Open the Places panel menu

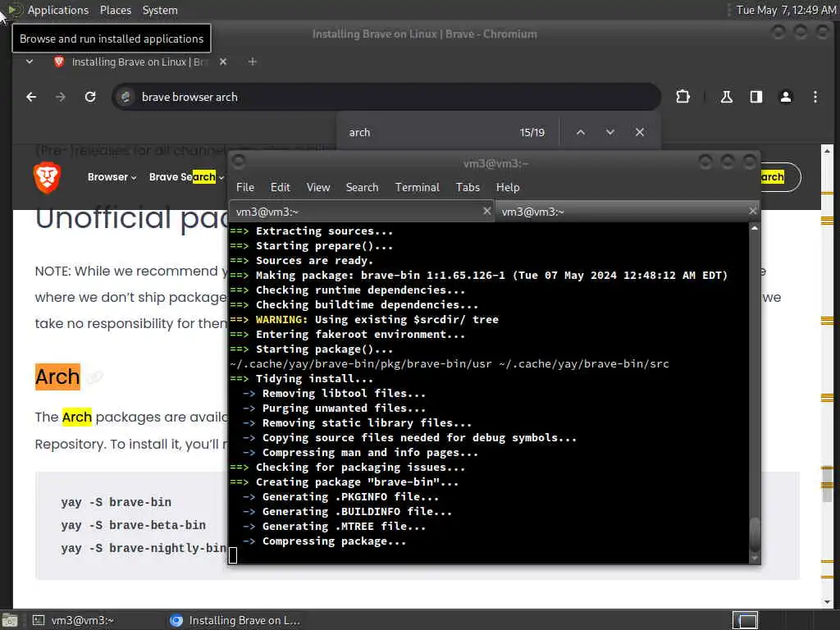pos(115,10)
